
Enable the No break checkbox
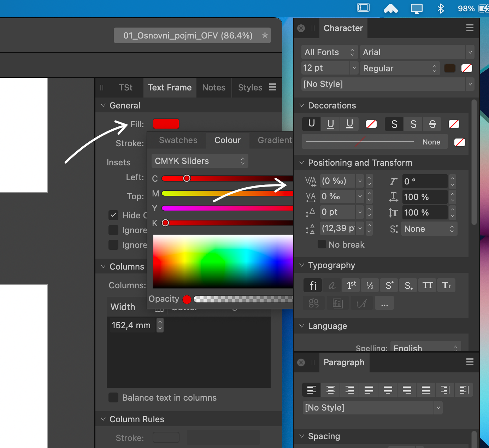pyautogui.click(x=322, y=244)
